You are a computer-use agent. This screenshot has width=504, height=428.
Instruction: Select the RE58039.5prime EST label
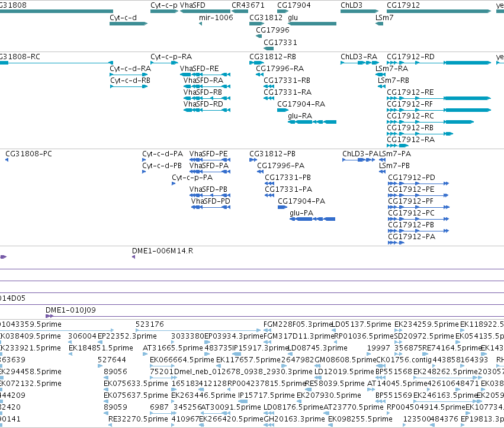pos(335,384)
